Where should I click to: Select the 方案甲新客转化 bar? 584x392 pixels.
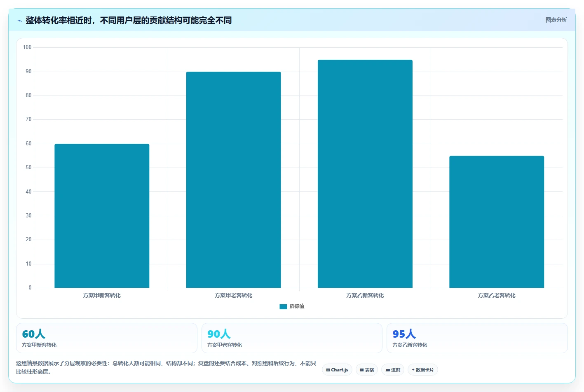click(x=102, y=216)
